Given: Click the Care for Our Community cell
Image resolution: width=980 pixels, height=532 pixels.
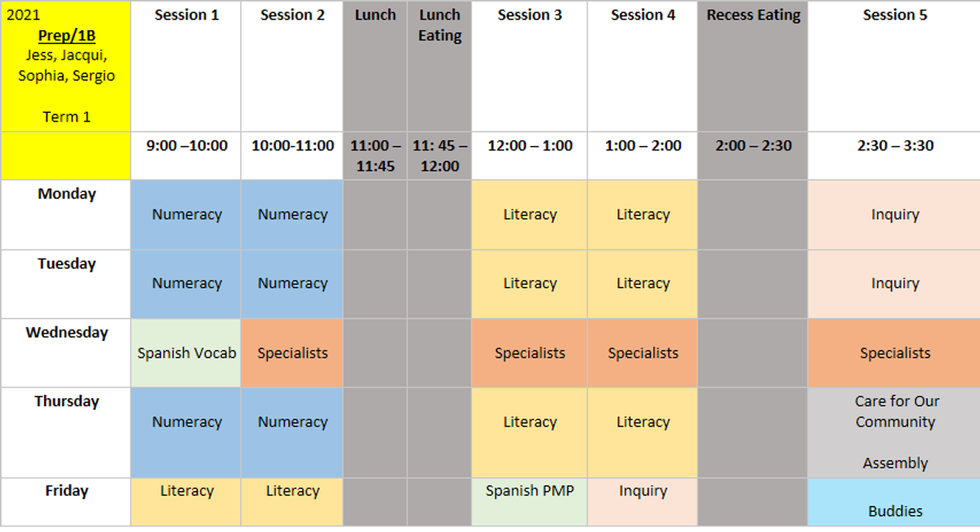Looking at the screenshot, I should [894, 432].
